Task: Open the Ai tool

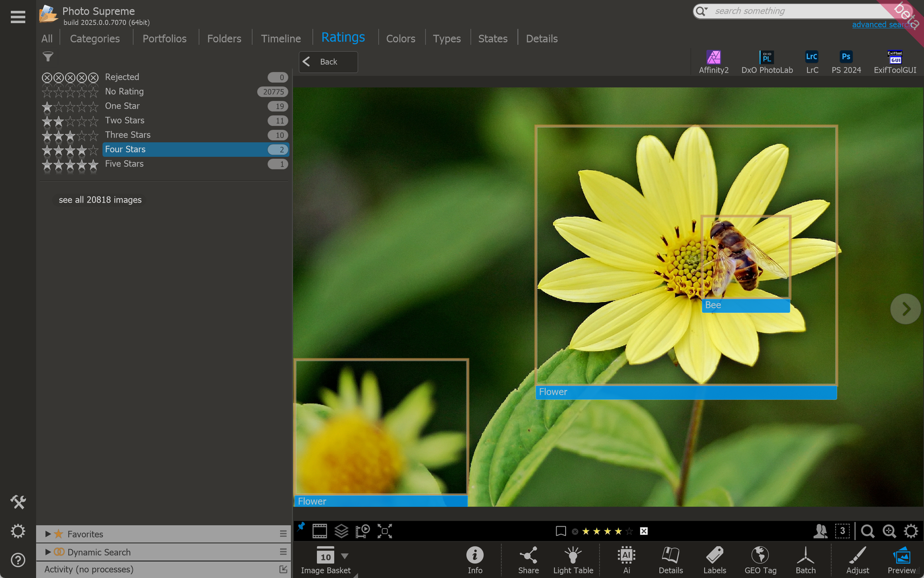Action: (626, 560)
